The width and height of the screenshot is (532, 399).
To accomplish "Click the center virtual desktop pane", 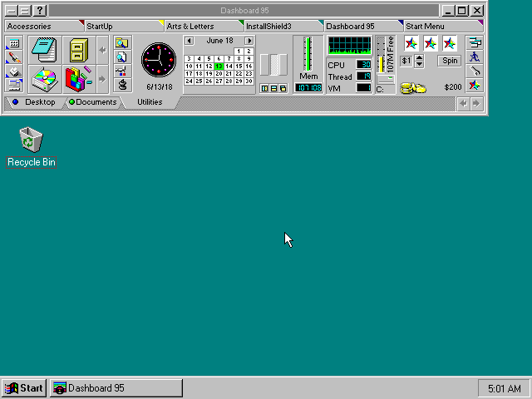I will [273, 65].
